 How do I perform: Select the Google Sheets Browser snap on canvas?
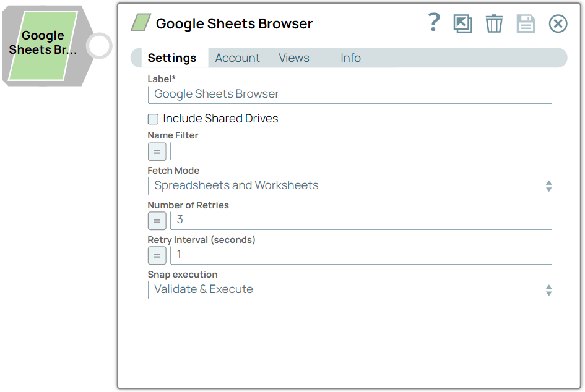[x=43, y=46]
